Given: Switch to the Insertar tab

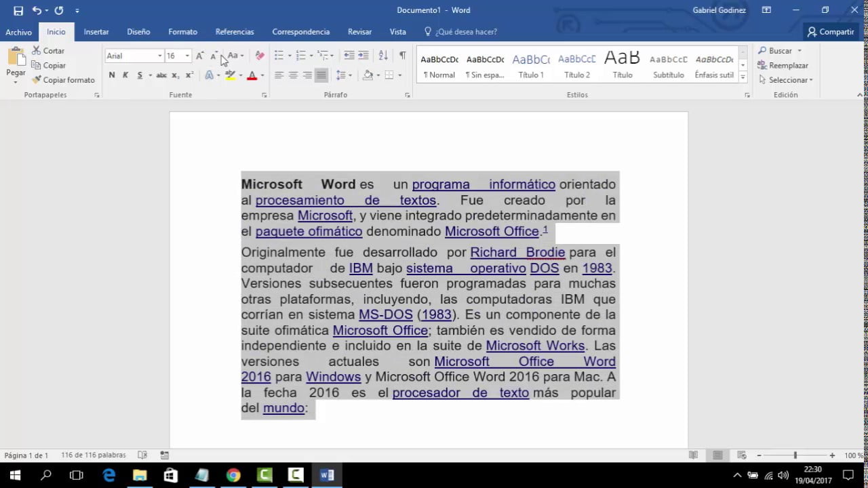Looking at the screenshot, I should click(x=96, y=32).
